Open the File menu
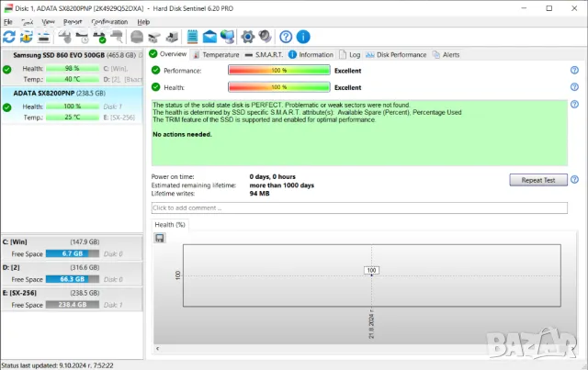Image resolution: width=588 pixels, height=370 pixels. click(8, 21)
